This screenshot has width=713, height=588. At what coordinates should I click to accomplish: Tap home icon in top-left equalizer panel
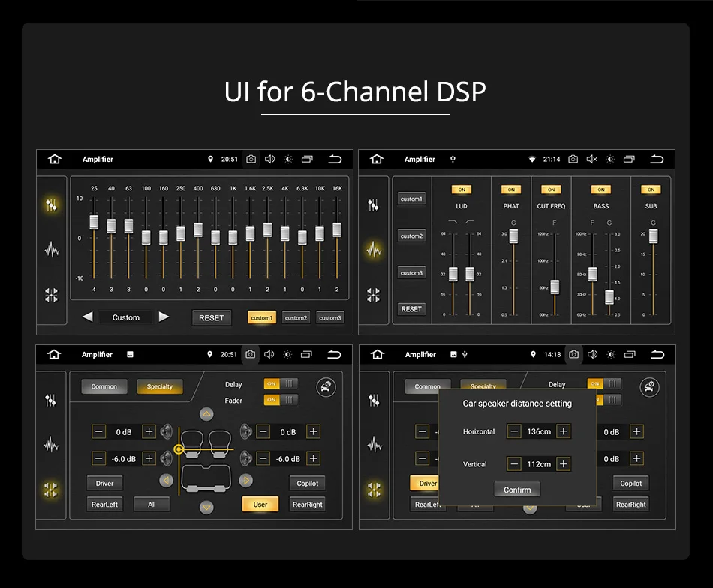click(x=55, y=160)
